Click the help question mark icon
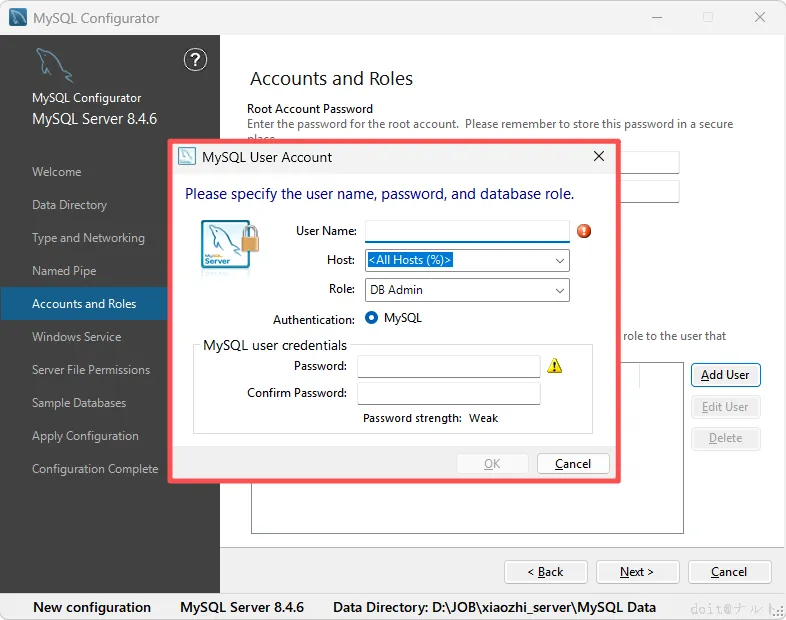Image resolution: width=786 pixels, height=620 pixels. click(195, 60)
